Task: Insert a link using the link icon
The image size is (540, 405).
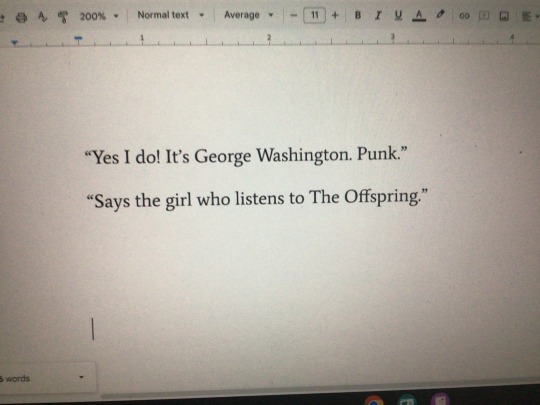Action: (x=464, y=15)
